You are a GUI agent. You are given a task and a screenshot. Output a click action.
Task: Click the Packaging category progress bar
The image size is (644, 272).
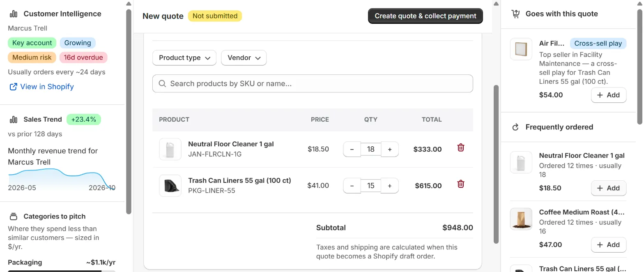coord(62,271)
